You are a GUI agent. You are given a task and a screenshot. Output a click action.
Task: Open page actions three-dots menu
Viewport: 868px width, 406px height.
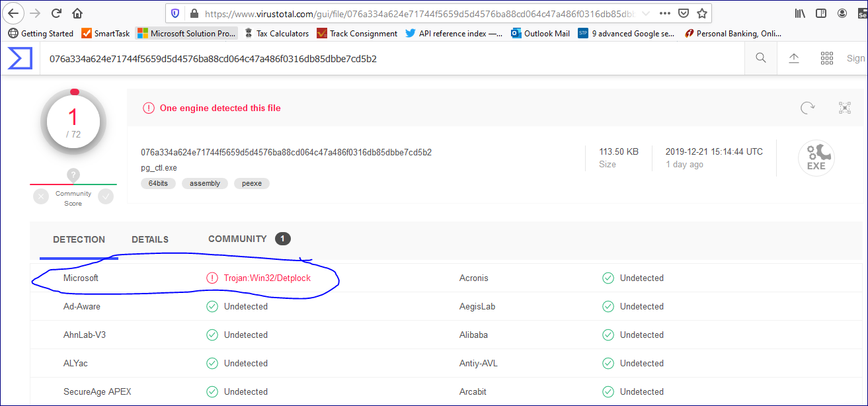point(664,13)
